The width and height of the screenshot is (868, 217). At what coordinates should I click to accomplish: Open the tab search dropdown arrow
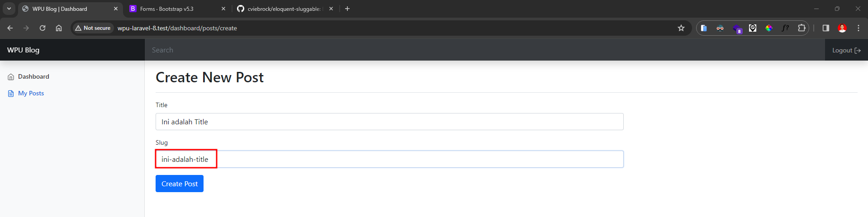[9, 9]
